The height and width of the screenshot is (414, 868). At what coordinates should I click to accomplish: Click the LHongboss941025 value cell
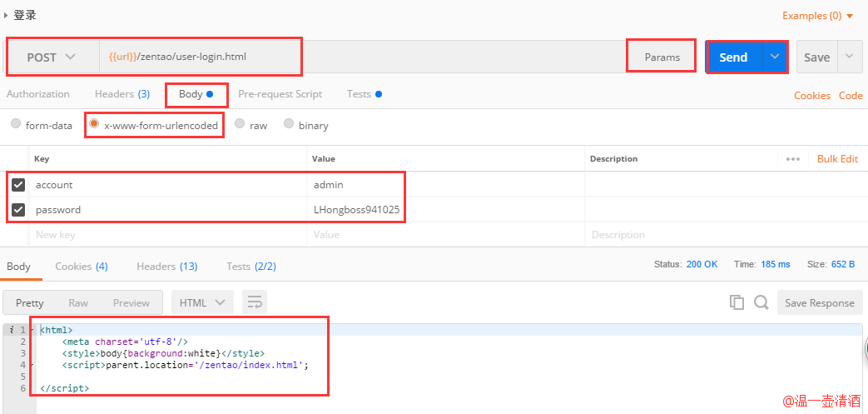(445, 209)
